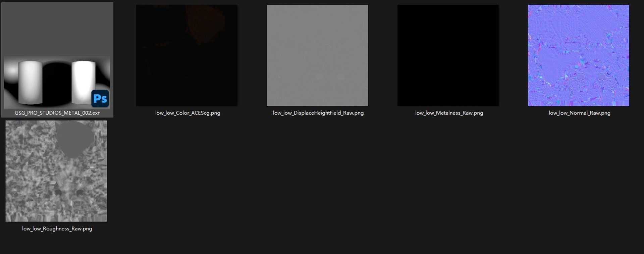Click the bright white cylinder in the exr preview
The image size is (644, 254).
(84, 82)
